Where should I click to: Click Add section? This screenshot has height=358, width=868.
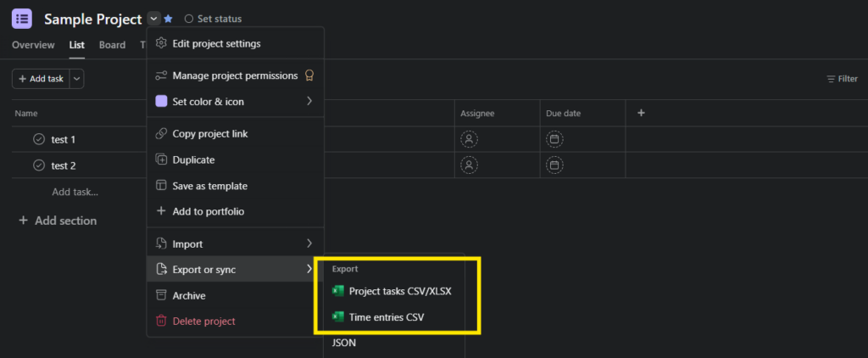point(58,221)
